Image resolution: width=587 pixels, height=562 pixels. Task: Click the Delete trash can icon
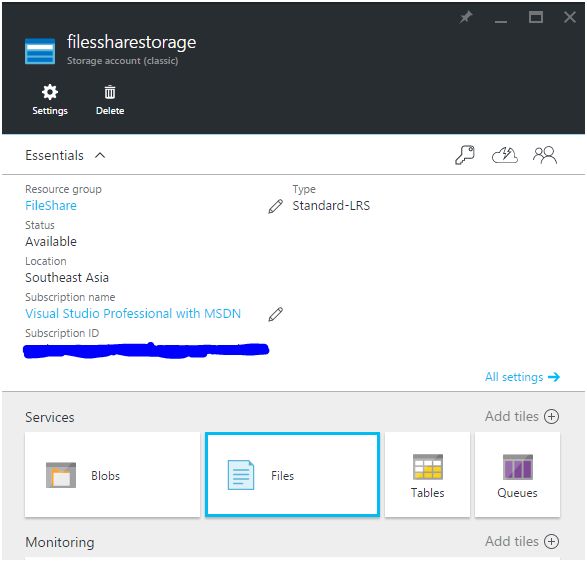click(110, 92)
